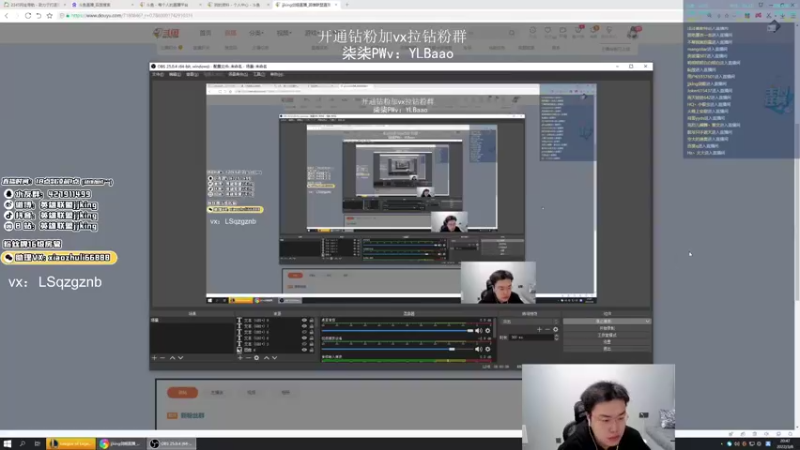Viewport: 800px width, 450px height.
Task: Switch to OBS from the taskbar
Action: [171, 444]
